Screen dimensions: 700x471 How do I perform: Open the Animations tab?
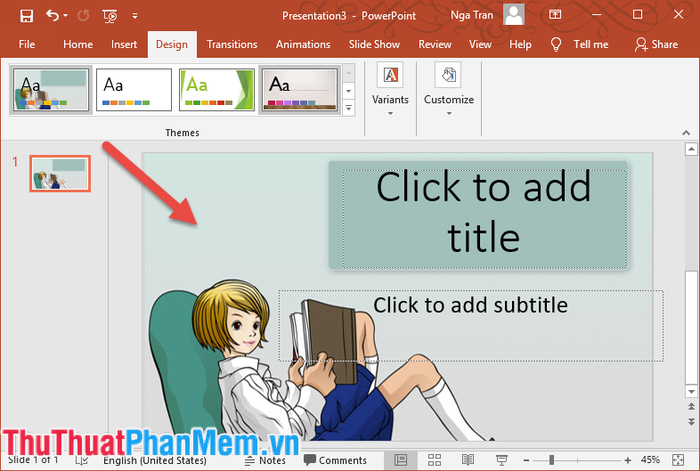(303, 44)
